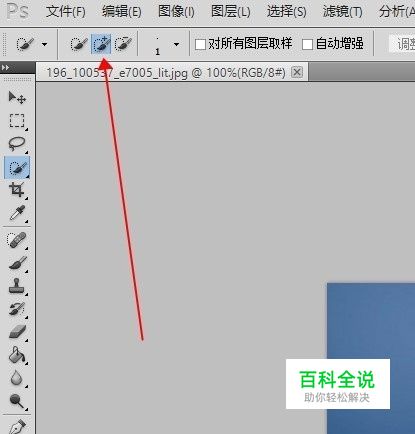Viewport: 415px width, 434px height.
Task: Select the Pen tool
Action: coord(17,426)
